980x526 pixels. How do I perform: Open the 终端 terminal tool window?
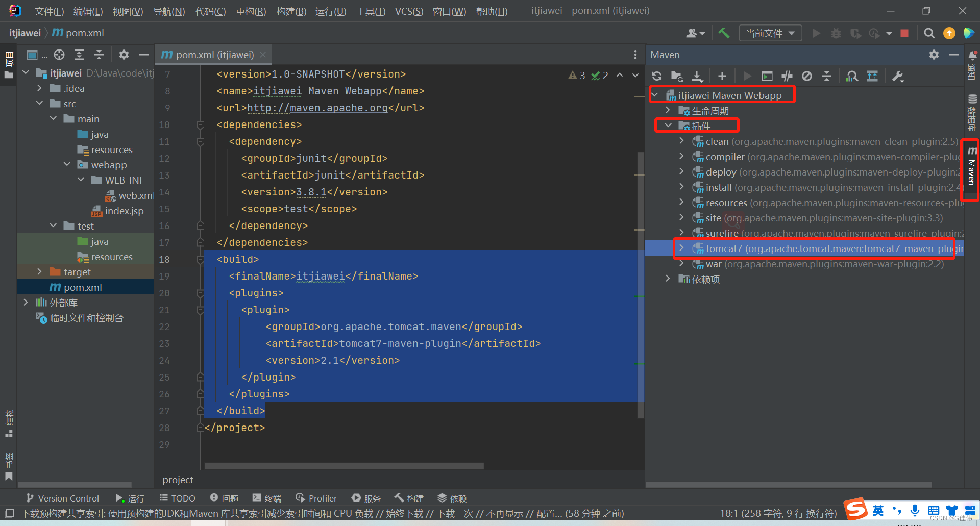pos(267,498)
